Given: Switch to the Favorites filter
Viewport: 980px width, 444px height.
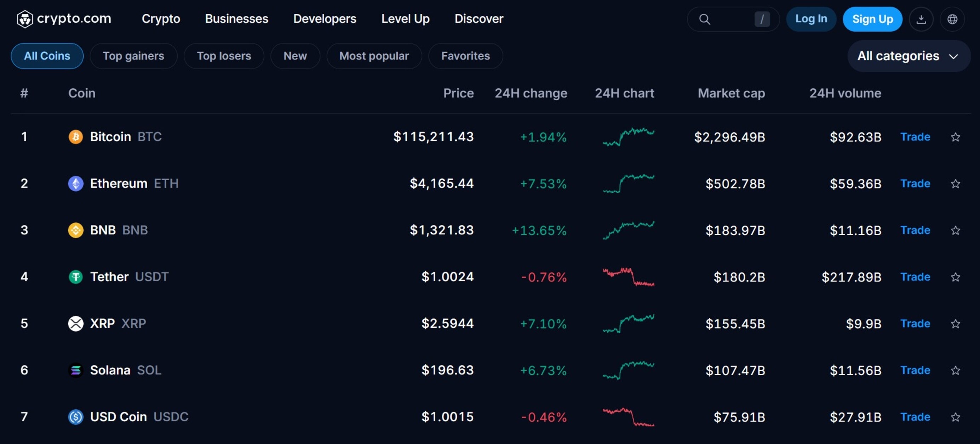Looking at the screenshot, I should (x=466, y=56).
